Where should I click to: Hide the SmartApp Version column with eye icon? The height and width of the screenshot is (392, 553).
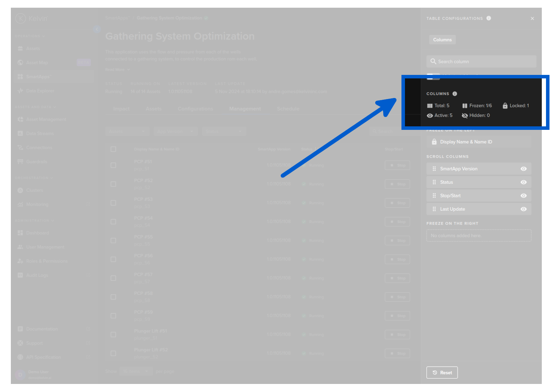tap(523, 169)
